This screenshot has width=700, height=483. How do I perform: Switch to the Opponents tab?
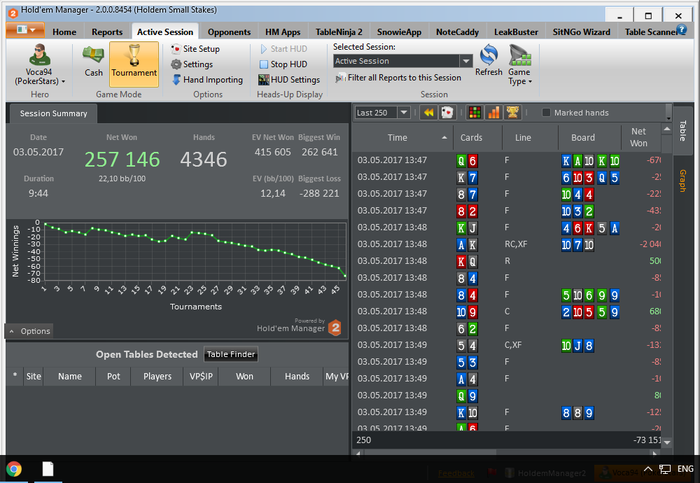[x=229, y=32]
